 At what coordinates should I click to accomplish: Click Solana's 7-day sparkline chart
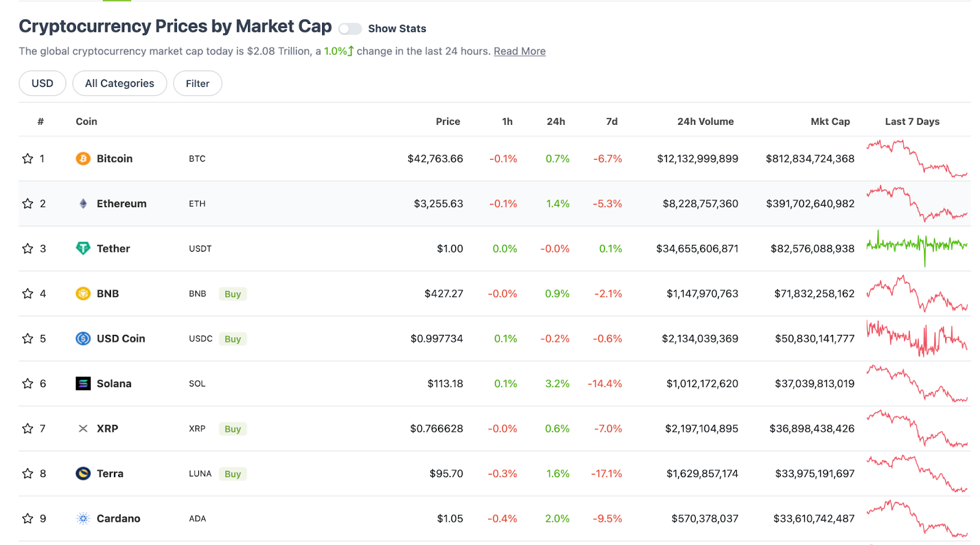click(917, 383)
